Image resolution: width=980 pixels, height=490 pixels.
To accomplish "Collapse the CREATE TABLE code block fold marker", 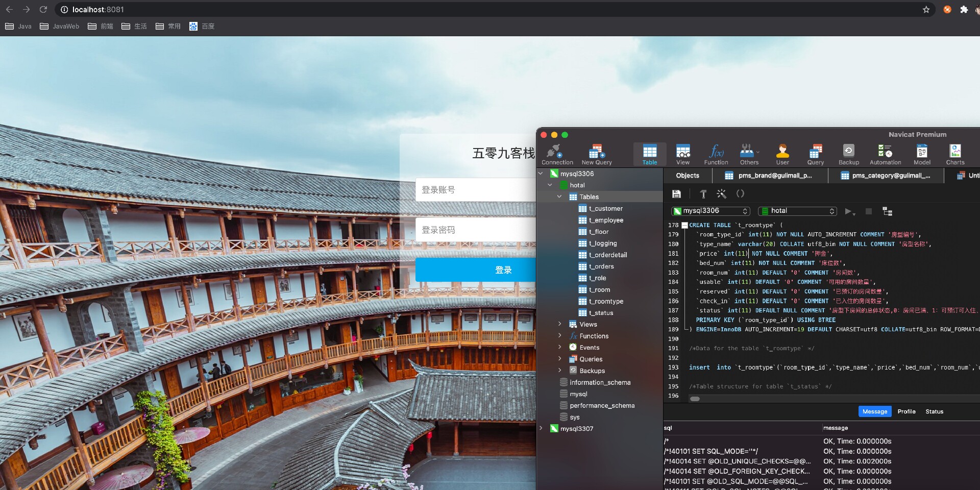I will click(684, 225).
